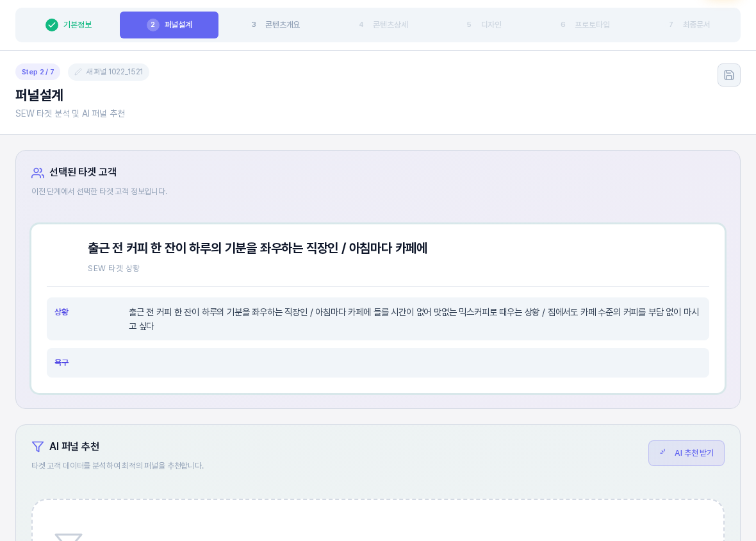Go to the 콘텐츠상세 step
Viewport: 756px width, 541px height.
383,24
